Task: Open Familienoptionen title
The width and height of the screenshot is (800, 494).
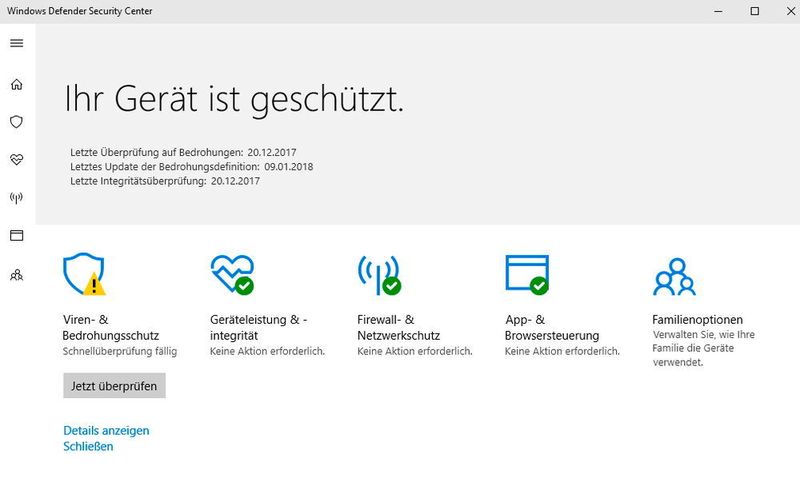Action: pos(697,320)
